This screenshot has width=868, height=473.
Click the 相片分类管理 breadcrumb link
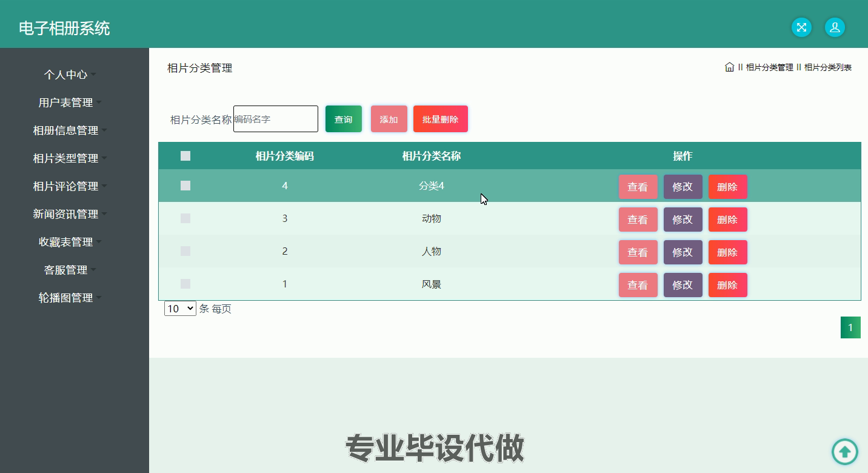(769, 67)
